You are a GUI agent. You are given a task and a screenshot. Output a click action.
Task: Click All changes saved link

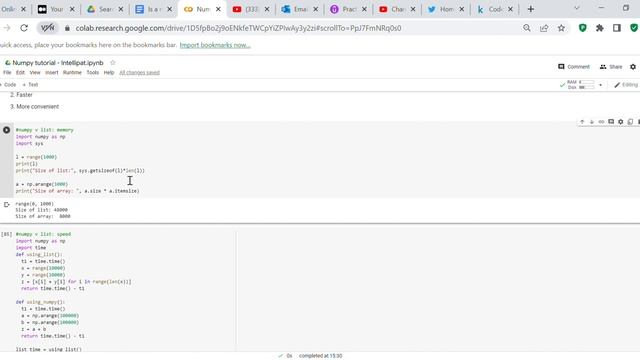pos(139,72)
